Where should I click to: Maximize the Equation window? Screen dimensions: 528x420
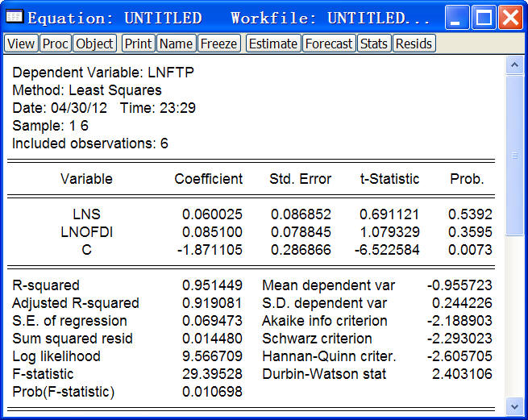484,18
